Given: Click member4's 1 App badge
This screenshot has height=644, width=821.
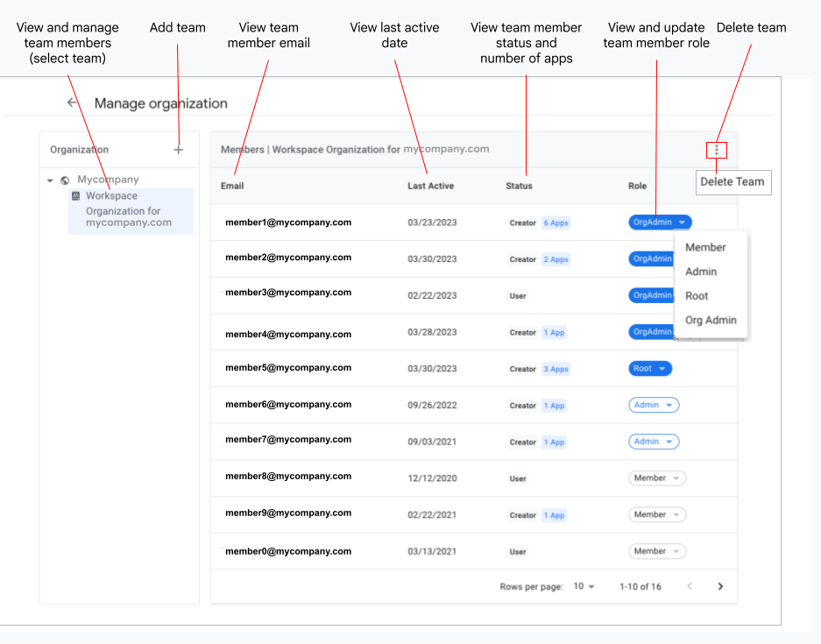Looking at the screenshot, I should [x=554, y=332].
